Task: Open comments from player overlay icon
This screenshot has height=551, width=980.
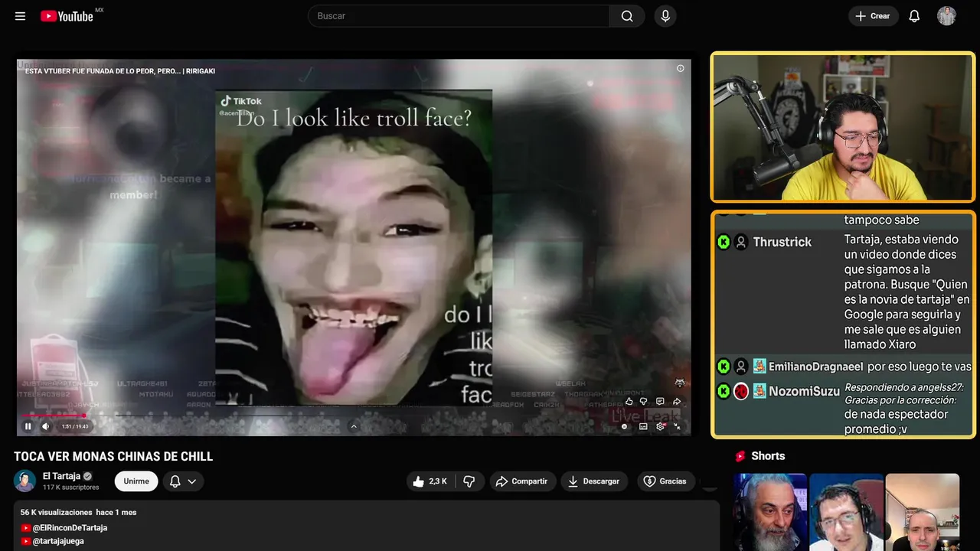Action: (660, 401)
